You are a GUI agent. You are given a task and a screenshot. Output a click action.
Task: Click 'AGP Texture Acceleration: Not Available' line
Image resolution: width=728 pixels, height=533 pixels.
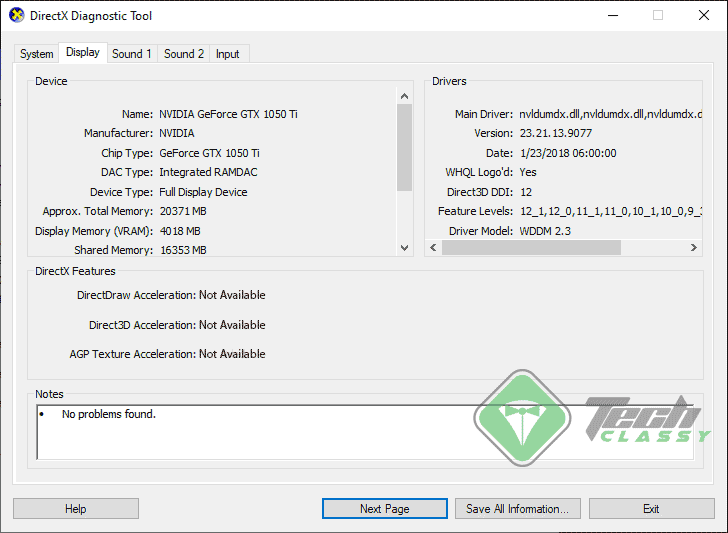click(168, 354)
